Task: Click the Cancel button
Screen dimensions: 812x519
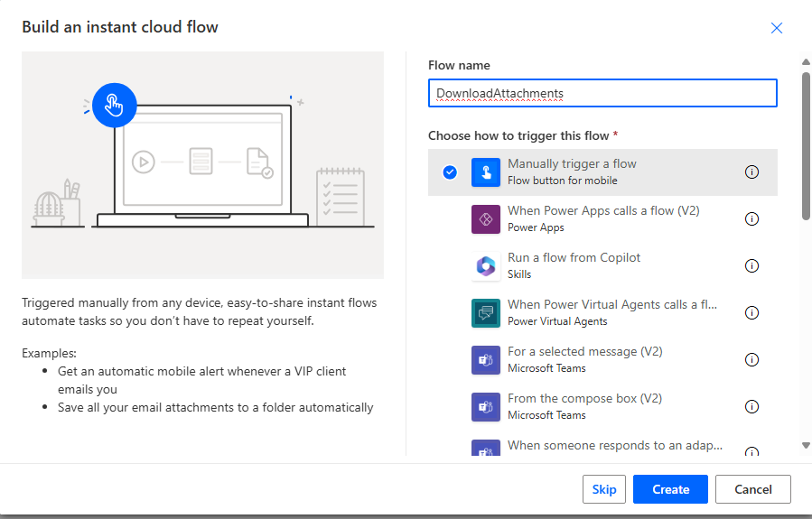Action: point(753,489)
